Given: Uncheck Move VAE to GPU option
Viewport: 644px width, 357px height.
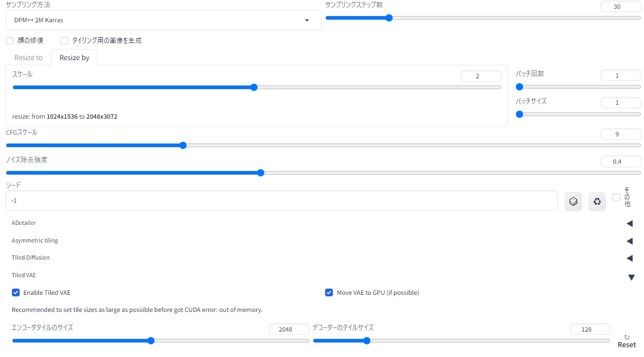Looking at the screenshot, I should pyautogui.click(x=329, y=293).
